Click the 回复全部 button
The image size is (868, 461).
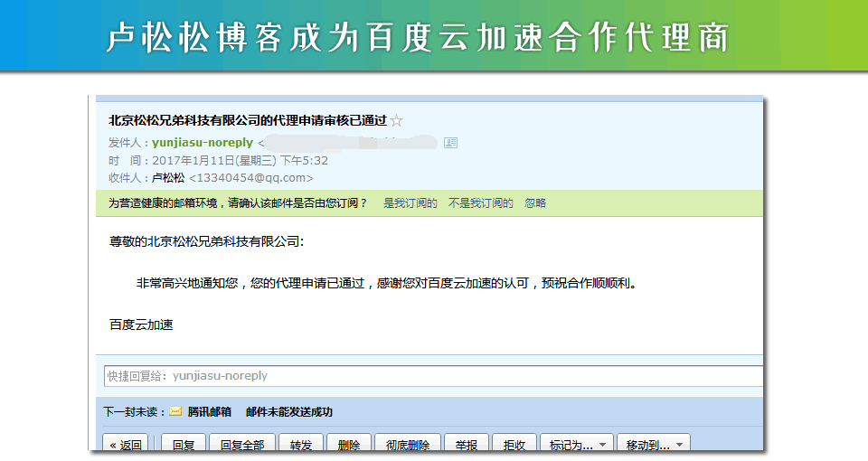[x=242, y=443]
